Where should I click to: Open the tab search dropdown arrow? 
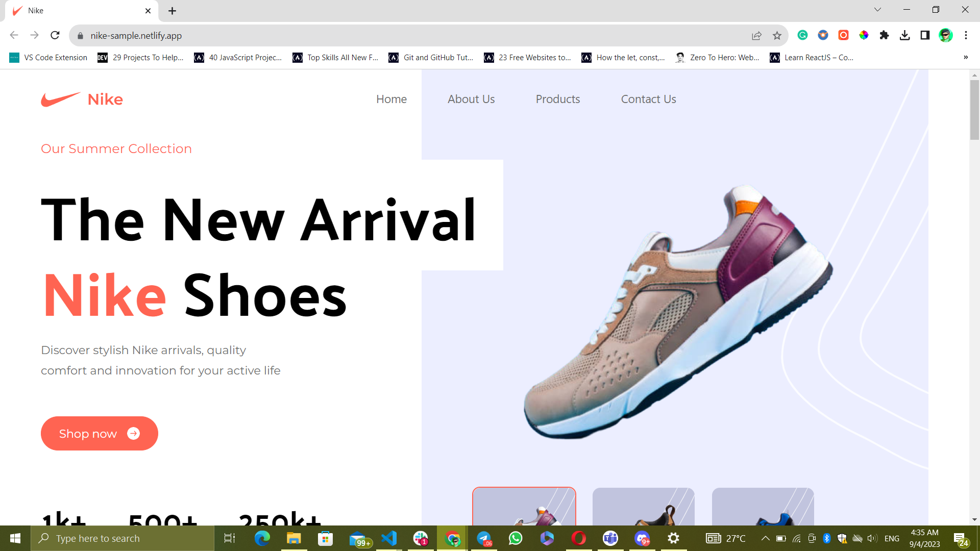pyautogui.click(x=877, y=10)
